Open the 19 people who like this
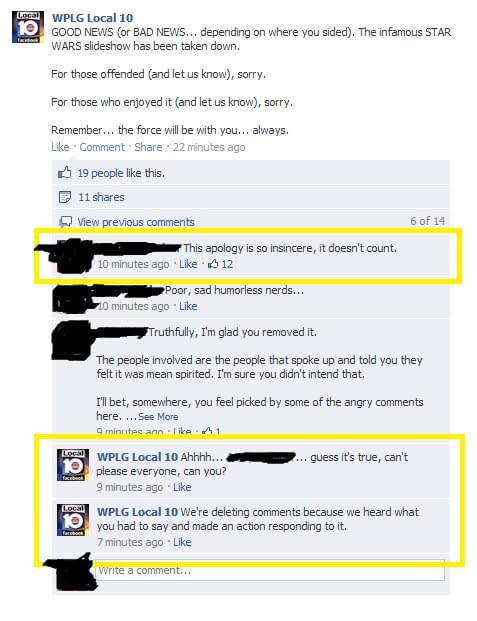 (100, 173)
